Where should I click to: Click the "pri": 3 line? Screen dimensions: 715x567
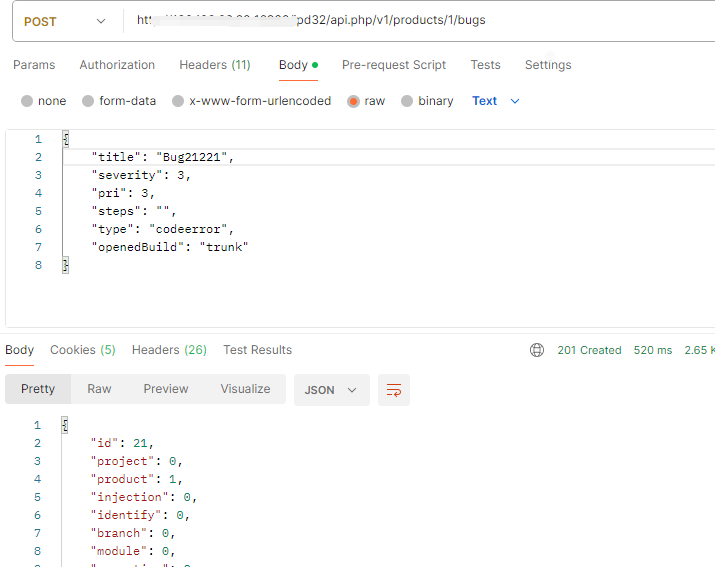[x=123, y=193]
